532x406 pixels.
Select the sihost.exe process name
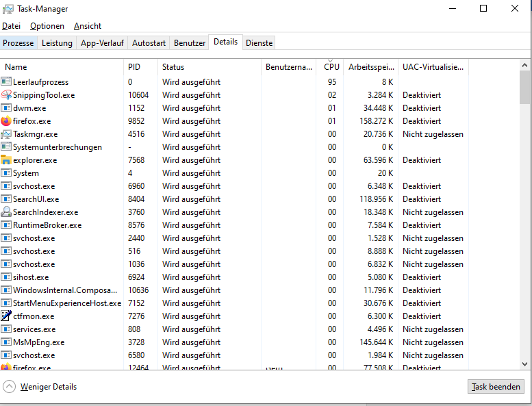click(31, 277)
